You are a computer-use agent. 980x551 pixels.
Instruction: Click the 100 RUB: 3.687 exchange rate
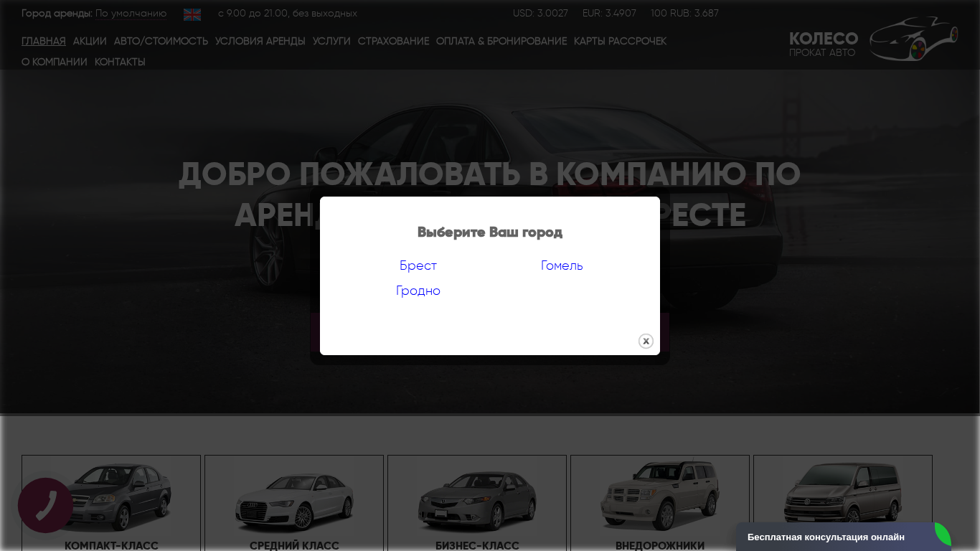pos(684,13)
